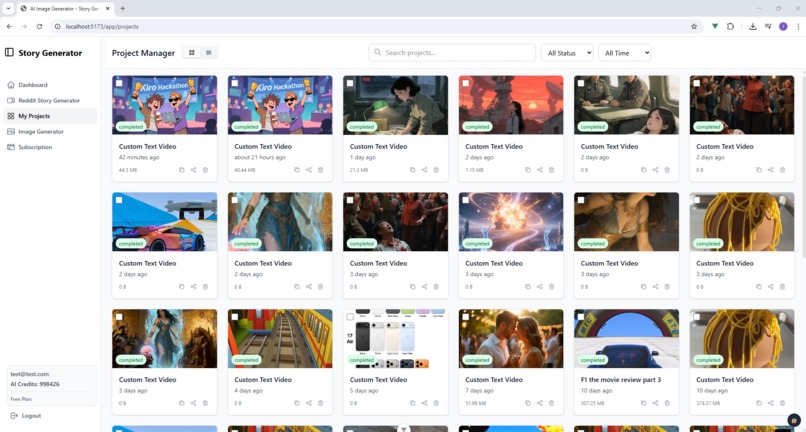Image resolution: width=806 pixels, height=432 pixels.
Task: Open the browser tab search dropdown
Action: pyautogui.click(x=8, y=8)
